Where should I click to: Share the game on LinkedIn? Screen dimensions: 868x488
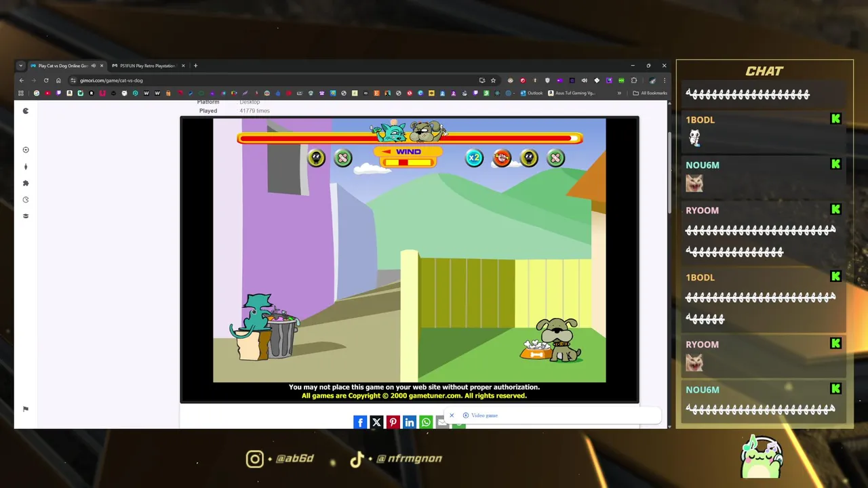410,422
